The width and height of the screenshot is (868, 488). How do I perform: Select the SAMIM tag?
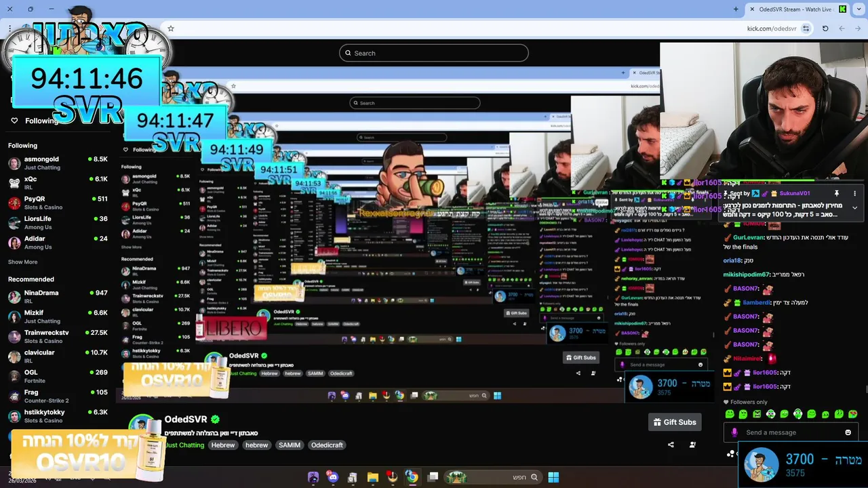pyautogui.click(x=290, y=445)
